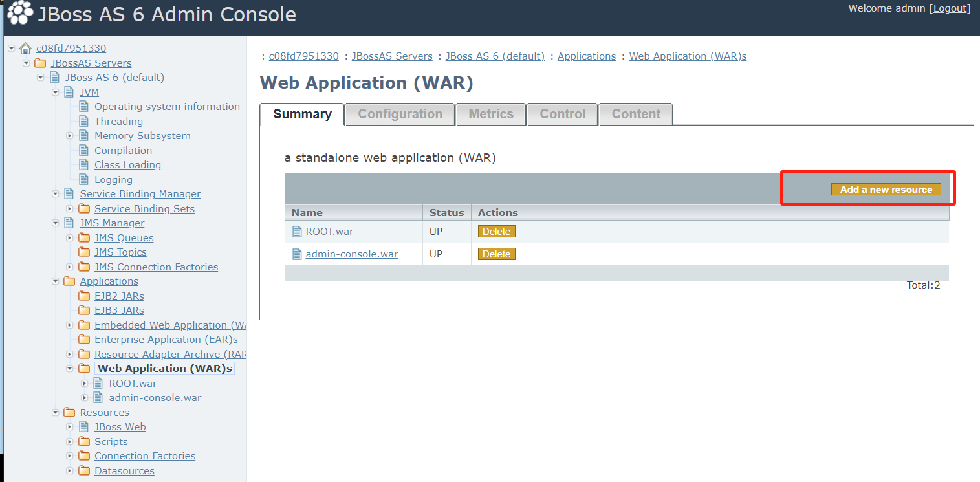Click JBossAS Servers in the breadcrumb
The width and height of the screenshot is (980, 482).
tap(392, 56)
